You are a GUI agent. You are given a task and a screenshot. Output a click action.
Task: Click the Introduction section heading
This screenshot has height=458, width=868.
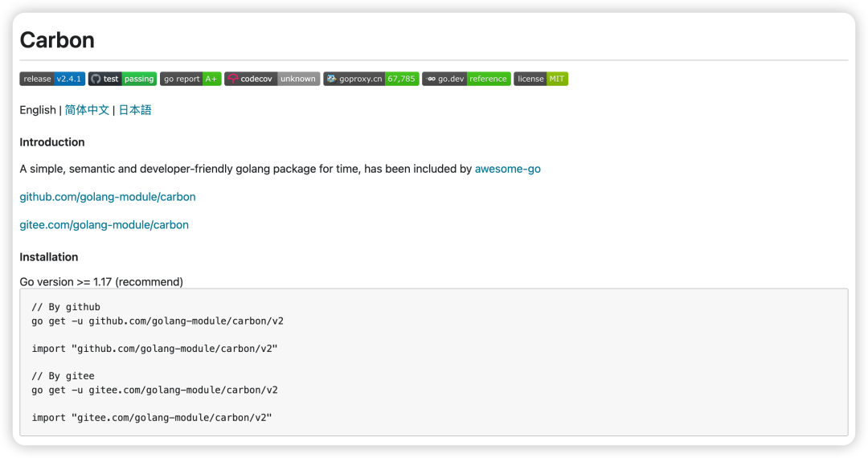52,142
